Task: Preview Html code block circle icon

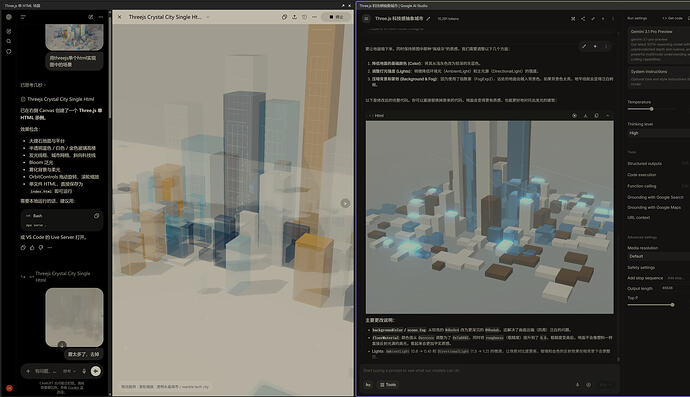Action: coord(574,116)
